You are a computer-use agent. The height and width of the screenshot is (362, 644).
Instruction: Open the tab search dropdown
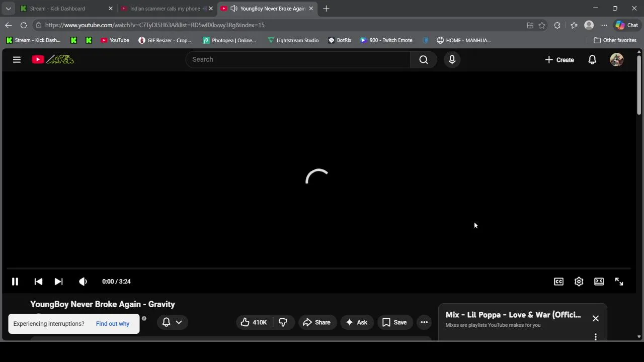pyautogui.click(x=8, y=9)
